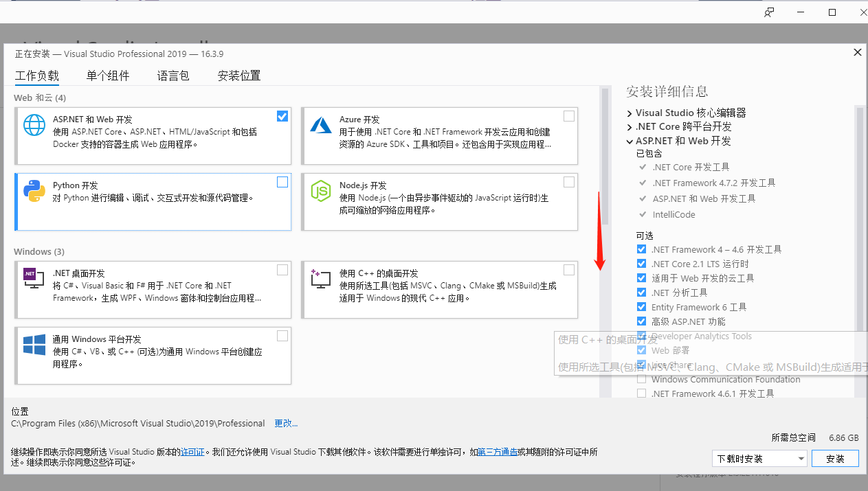Uncheck Entity Framework 6 工具 option

click(641, 307)
